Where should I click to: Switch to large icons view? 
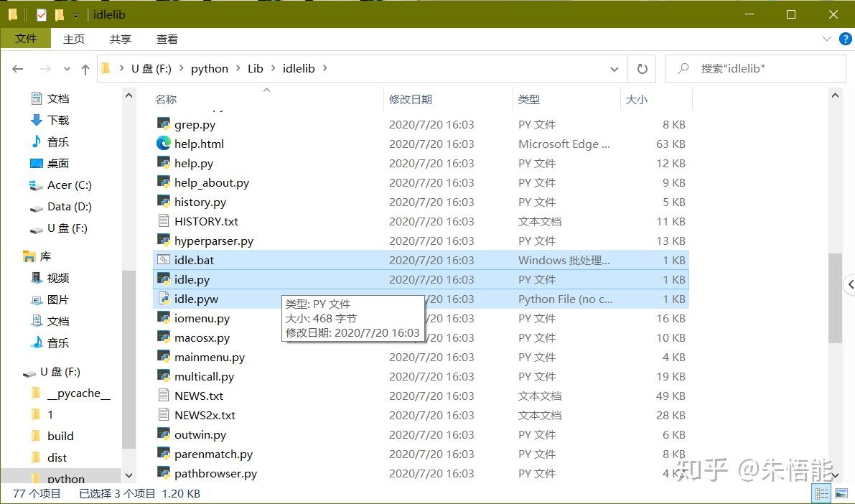(x=840, y=493)
